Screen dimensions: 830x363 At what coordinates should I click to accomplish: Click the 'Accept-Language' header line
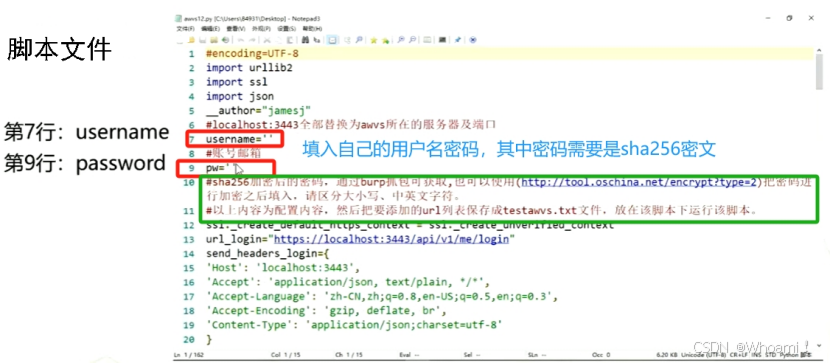click(x=382, y=296)
